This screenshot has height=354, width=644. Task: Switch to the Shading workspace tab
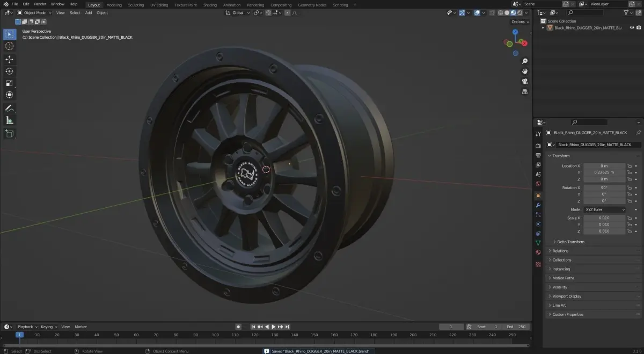(210, 5)
